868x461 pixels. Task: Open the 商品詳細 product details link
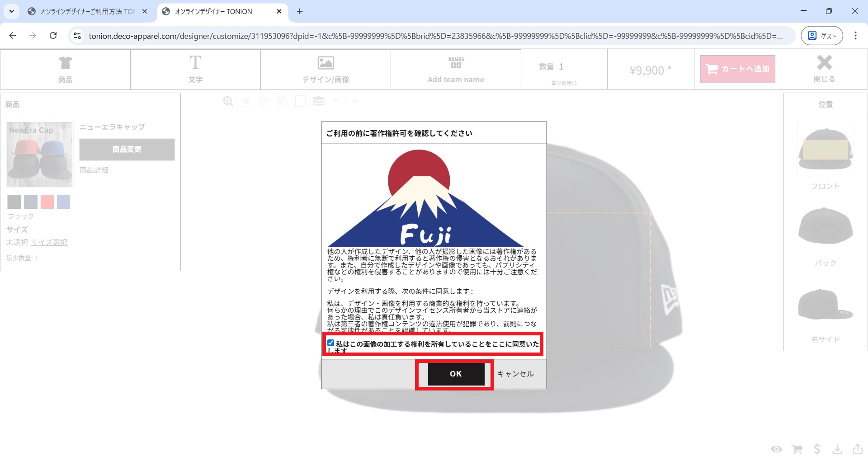[94, 170]
